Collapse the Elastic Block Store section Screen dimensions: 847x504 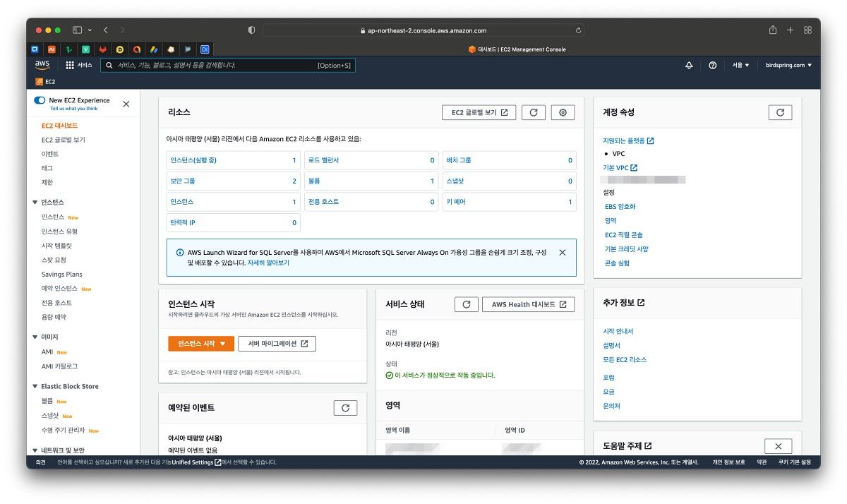pyautogui.click(x=35, y=387)
